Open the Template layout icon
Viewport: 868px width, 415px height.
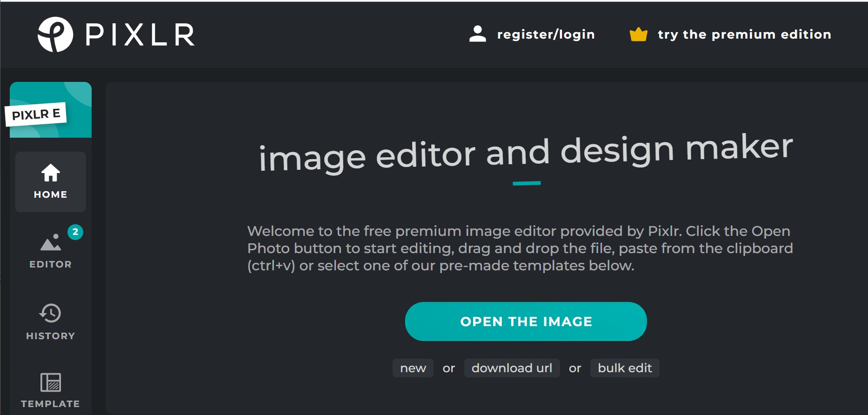[51, 382]
